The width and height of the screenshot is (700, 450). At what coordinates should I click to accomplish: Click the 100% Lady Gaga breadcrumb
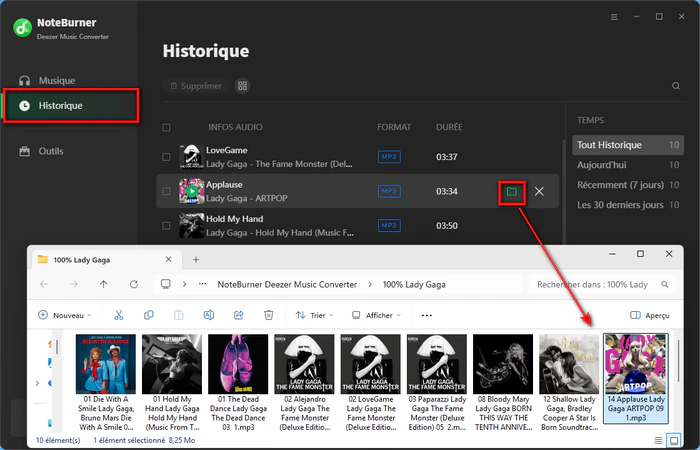coord(414,284)
